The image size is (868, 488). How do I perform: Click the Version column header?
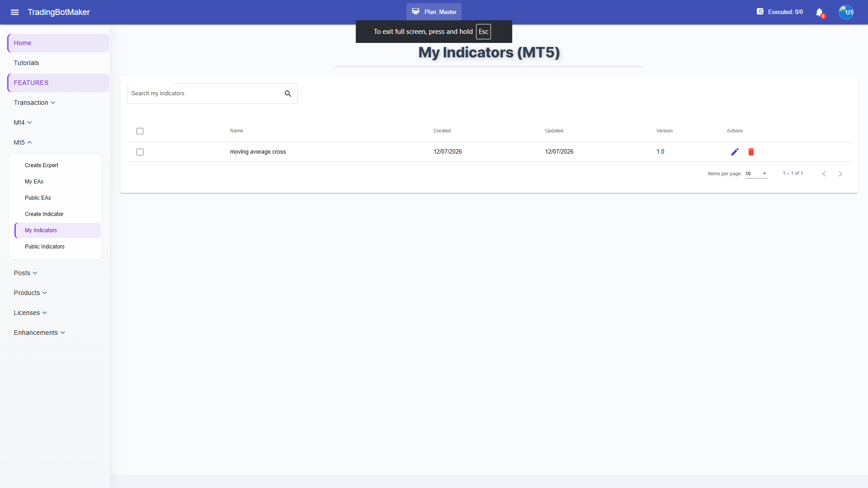664,131
